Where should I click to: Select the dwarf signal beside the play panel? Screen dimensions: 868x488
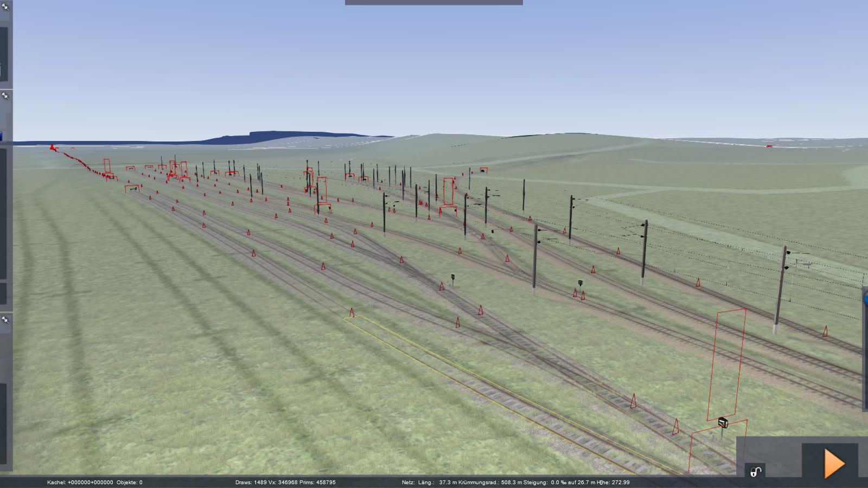723,422
